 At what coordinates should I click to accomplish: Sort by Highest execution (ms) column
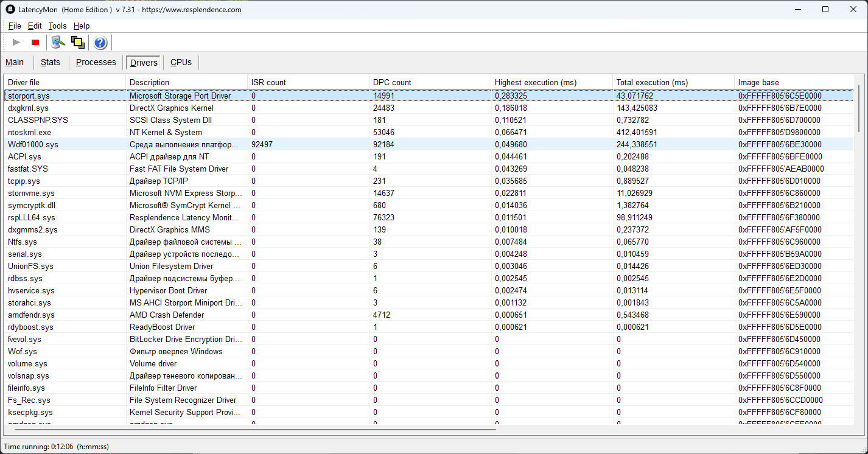tap(535, 82)
